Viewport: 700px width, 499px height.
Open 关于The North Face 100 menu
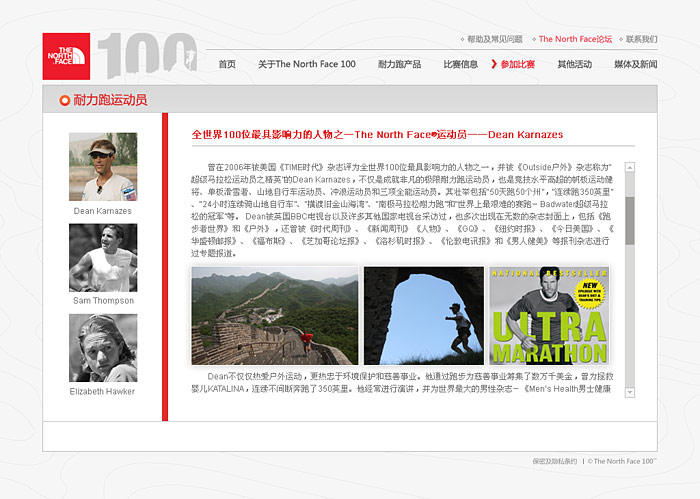(307, 64)
